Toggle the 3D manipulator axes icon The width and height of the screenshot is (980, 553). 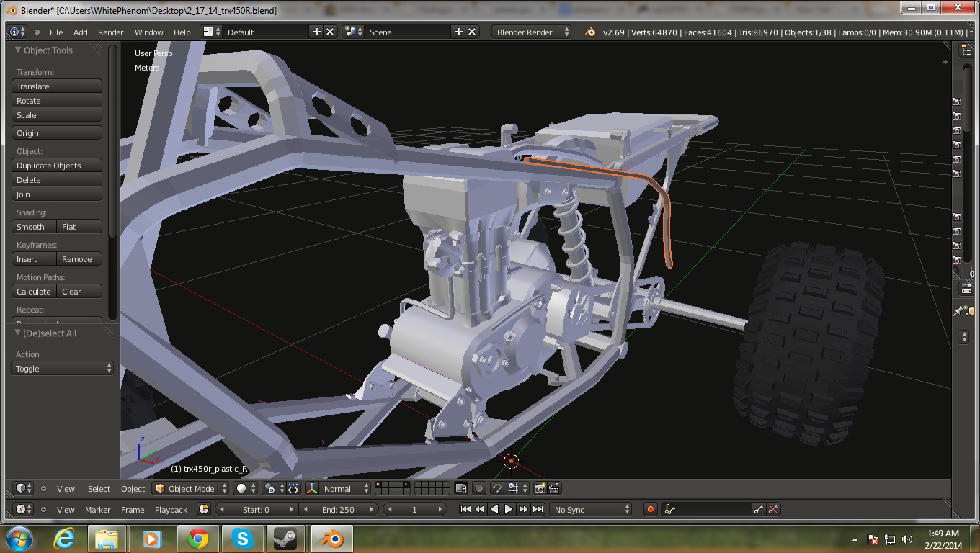(311, 488)
